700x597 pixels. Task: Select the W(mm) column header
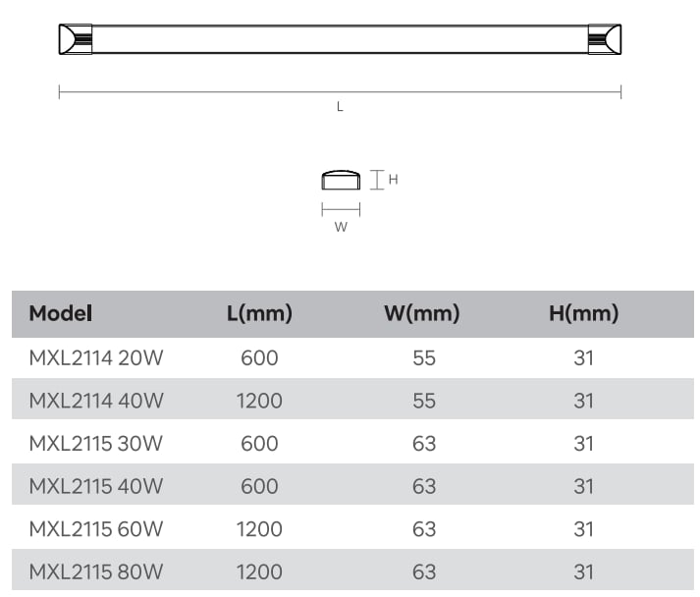(x=422, y=313)
